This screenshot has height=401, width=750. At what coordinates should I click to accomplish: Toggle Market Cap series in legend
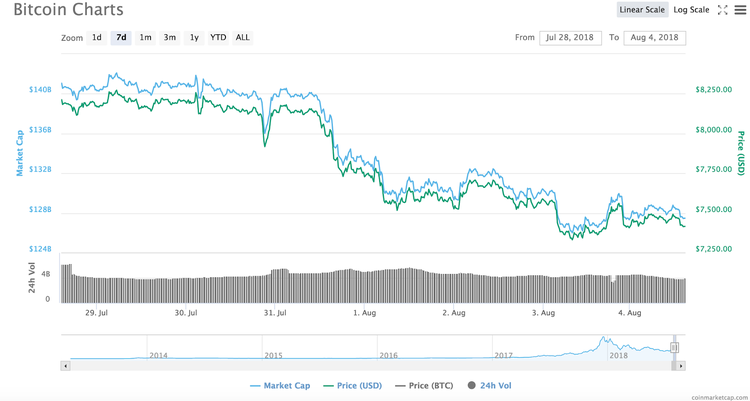[x=280, y=386]
